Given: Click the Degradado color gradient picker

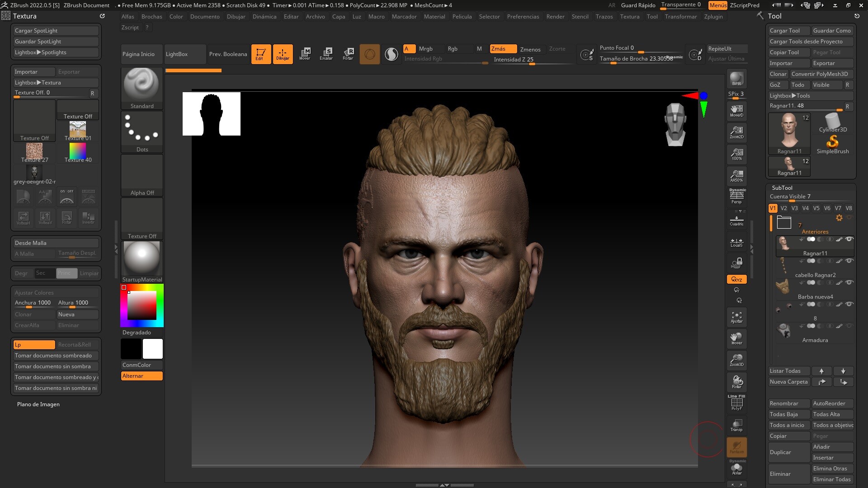Looking at the screenshot, I should 142,305.
